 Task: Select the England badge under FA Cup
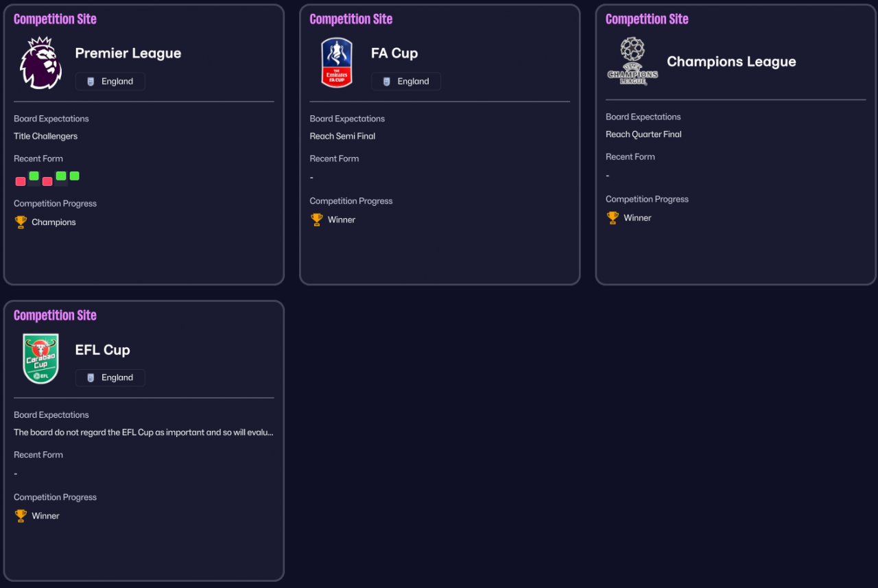point(406,82)
